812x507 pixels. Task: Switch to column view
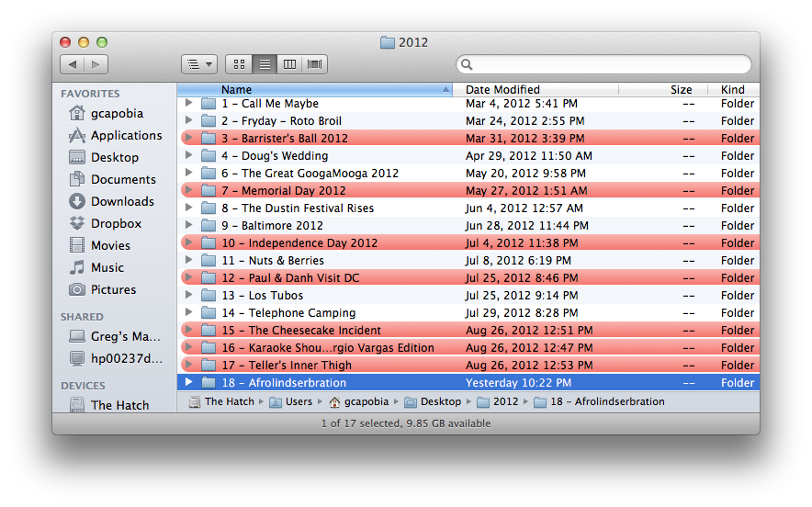(x=289, y=64)
